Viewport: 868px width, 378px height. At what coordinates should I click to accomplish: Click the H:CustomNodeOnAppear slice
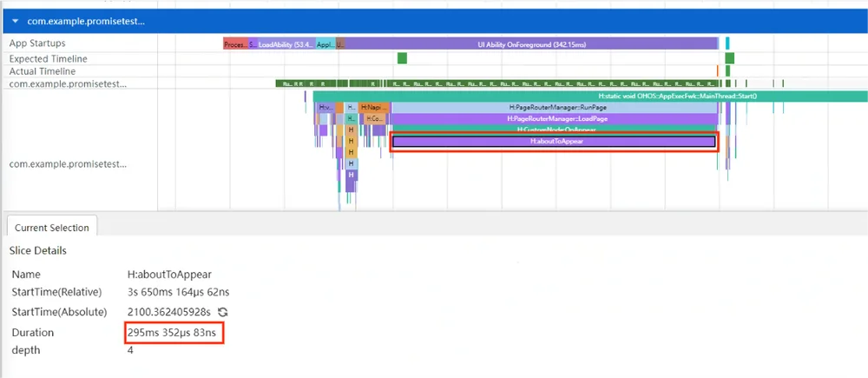coord(555,129)
